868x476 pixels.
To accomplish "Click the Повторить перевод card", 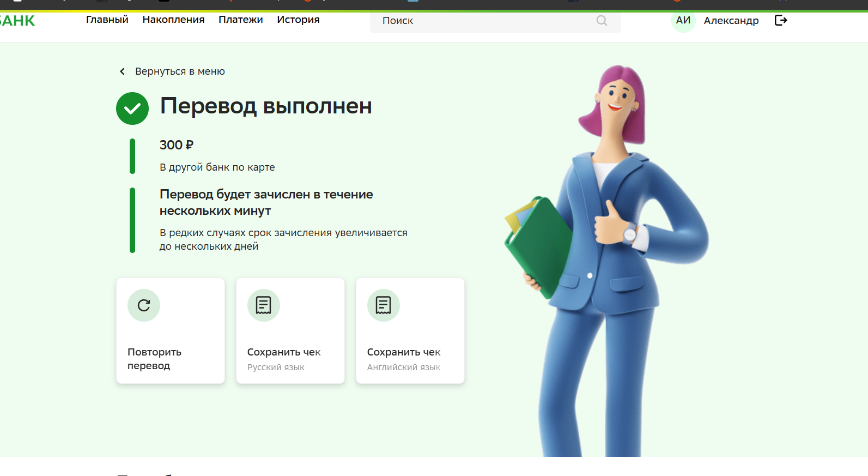I will [171, 331].
